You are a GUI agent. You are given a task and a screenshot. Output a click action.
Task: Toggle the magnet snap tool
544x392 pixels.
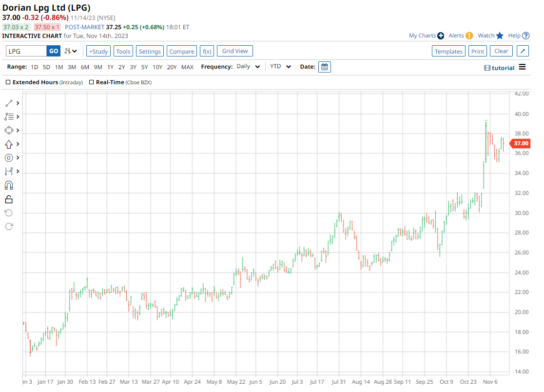(9, 186)
